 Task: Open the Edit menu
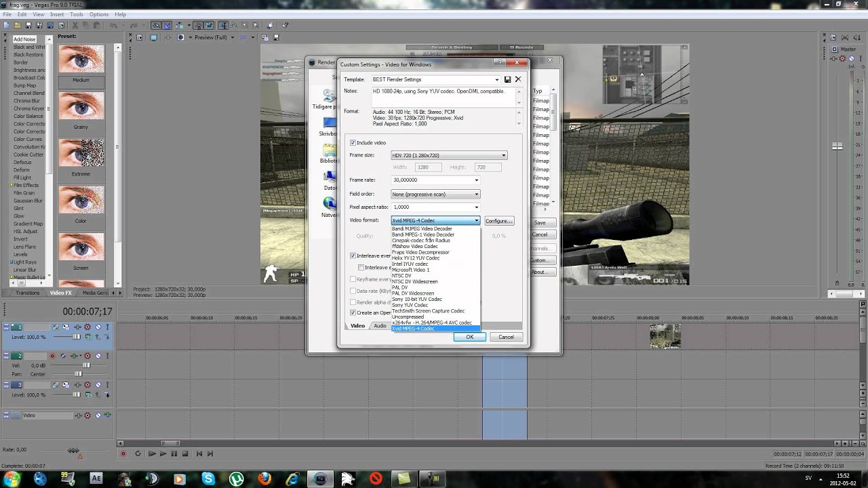22,14
